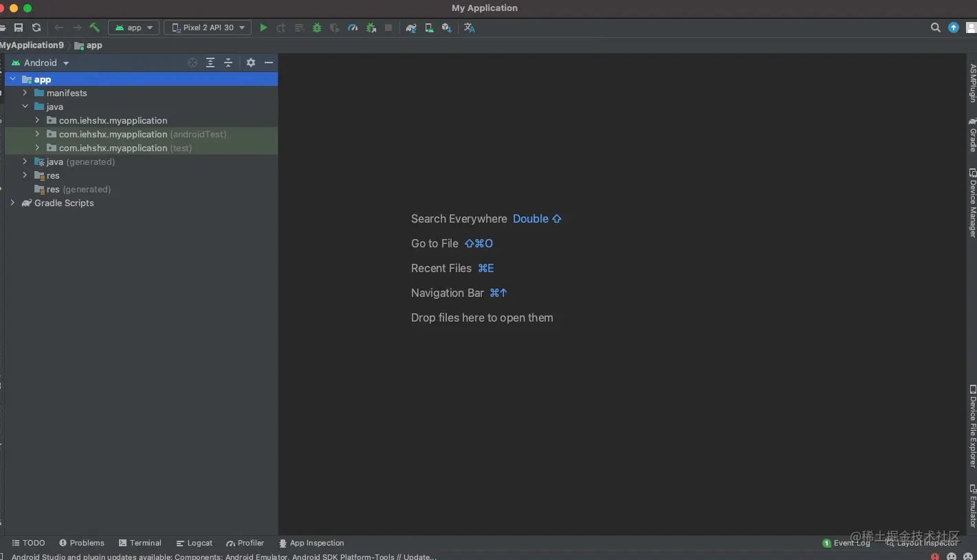Open SDK Manager toolbar icon
The image size is (977, 560).
(447, 27)
